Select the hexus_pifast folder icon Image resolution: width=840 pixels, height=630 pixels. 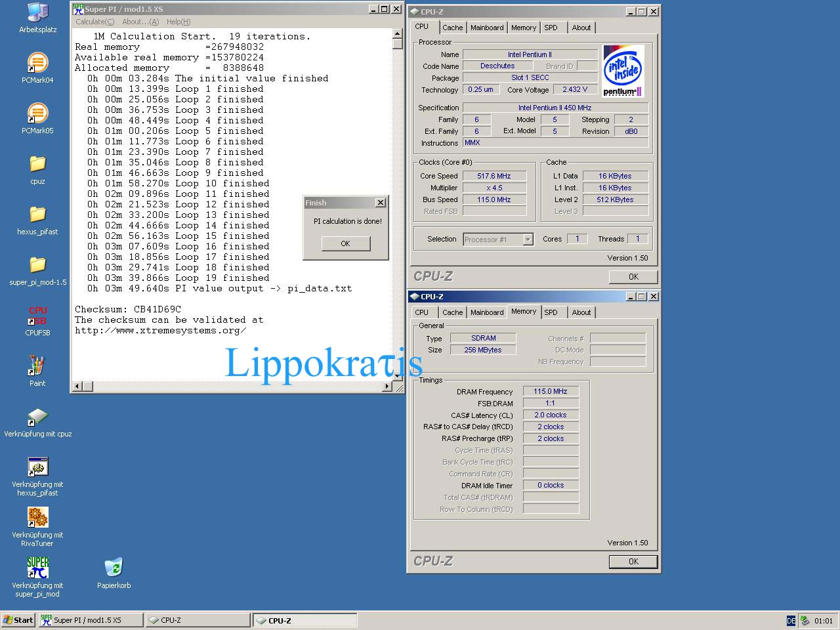pyautogui.click(x=37, y=220)
